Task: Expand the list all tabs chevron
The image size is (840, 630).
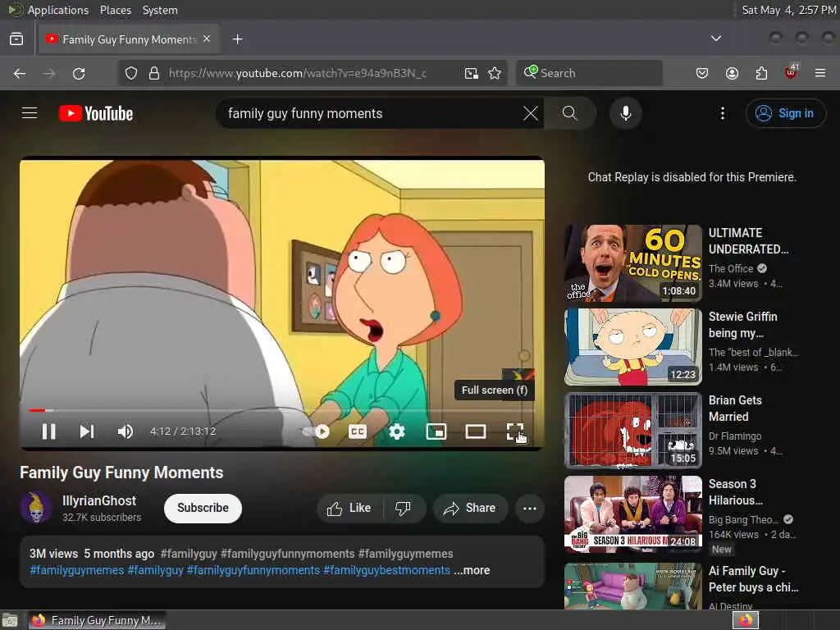Action: pos(715,39)
